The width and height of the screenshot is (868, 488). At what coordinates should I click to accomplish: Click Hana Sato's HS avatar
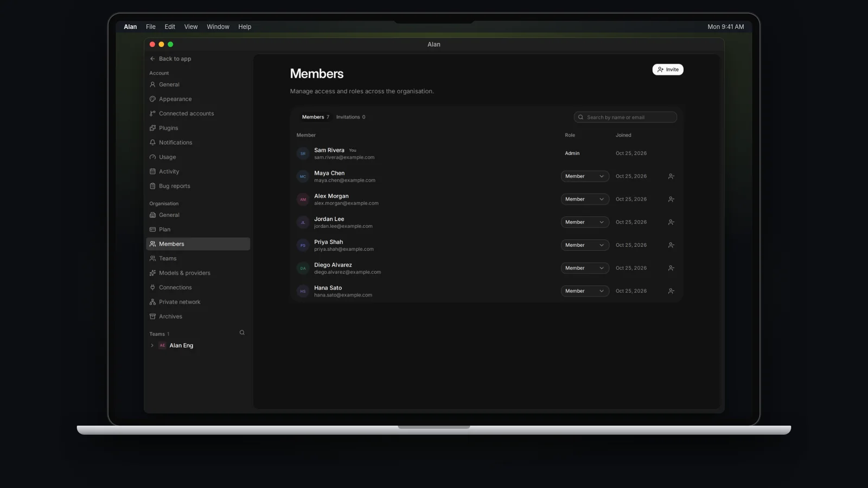(x=303, y=291)
